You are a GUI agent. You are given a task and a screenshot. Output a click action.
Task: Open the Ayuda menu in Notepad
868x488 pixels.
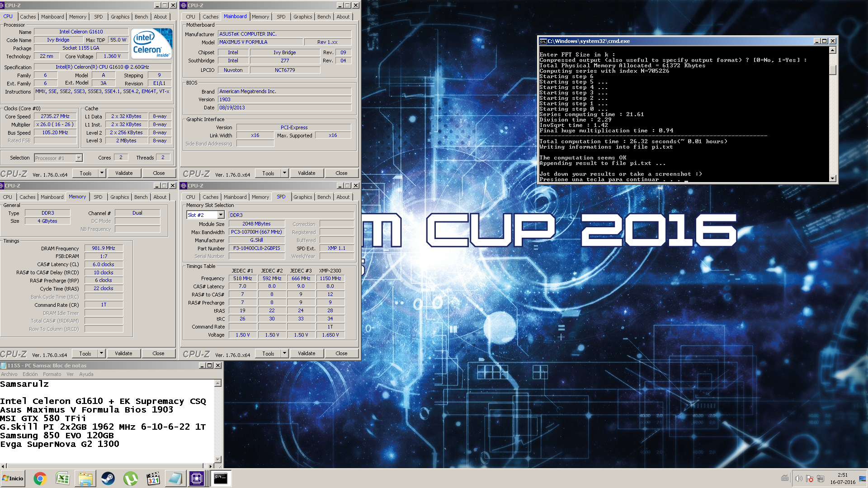click(86, 374)
